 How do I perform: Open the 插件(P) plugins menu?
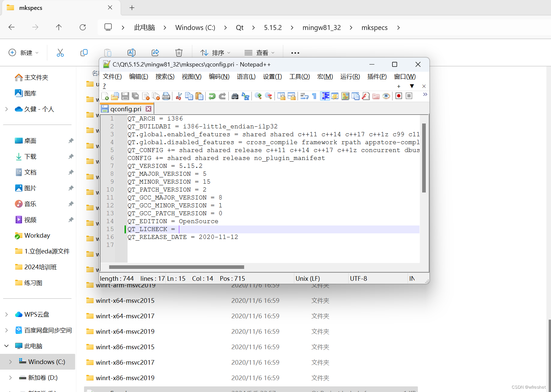point(377,76)
